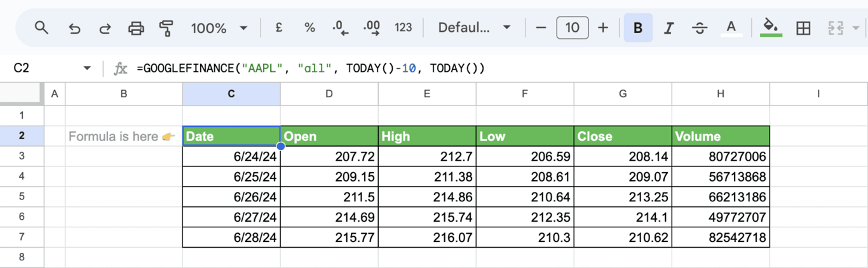Increase decimal places
868x268 pixels.
pos(372,28)
